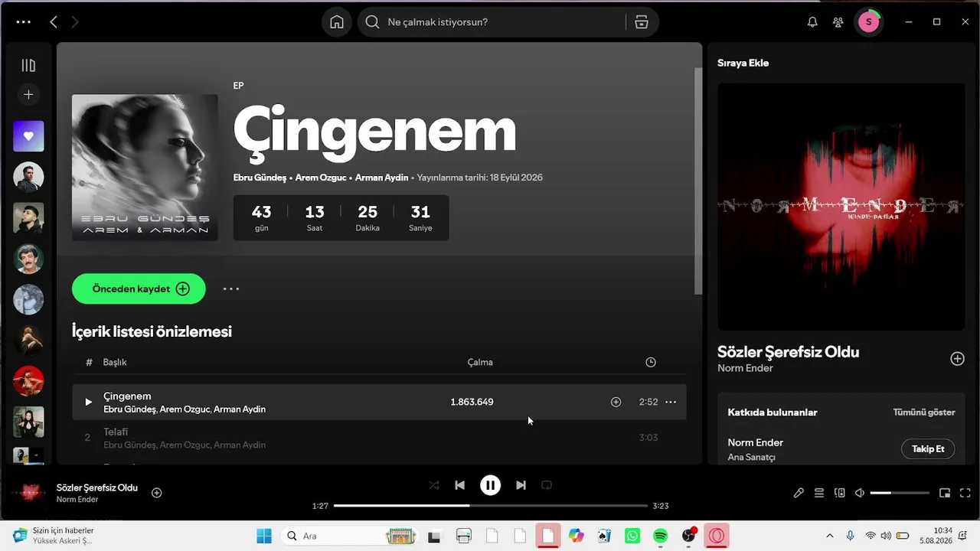Click the Başlık column header
Screen dimensions: 980x551
[x=115, y=362]
